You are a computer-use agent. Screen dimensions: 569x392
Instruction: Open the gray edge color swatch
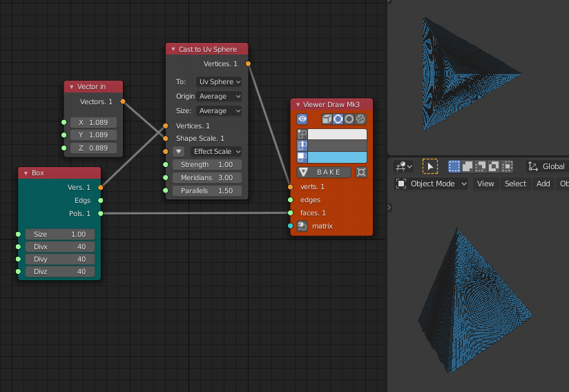[337, 146]
